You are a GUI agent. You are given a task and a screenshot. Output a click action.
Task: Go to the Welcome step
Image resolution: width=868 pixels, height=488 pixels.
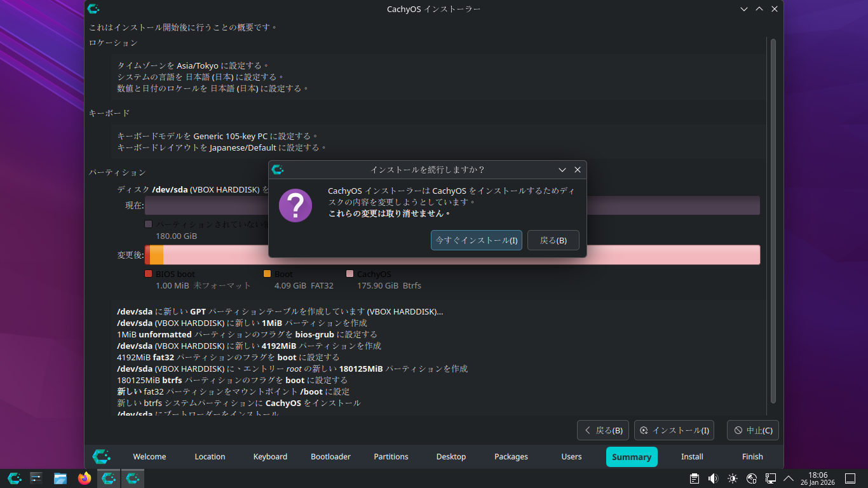pos(149,457)
